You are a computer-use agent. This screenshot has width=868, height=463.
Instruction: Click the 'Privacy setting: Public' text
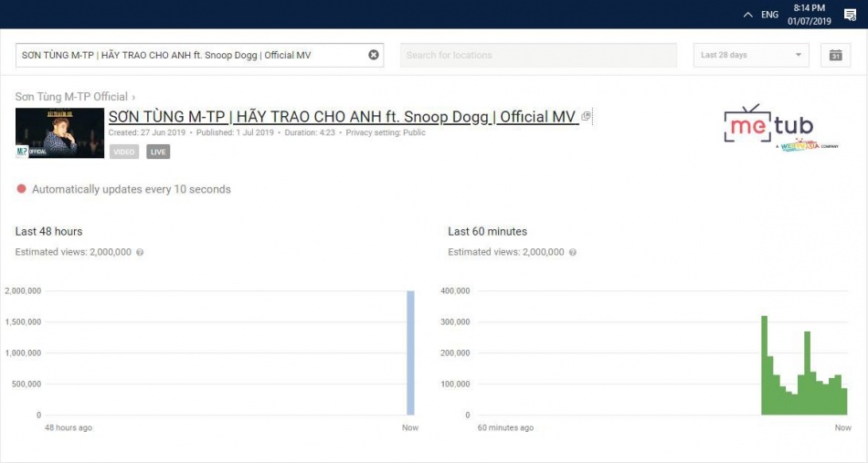click(386, 132)
